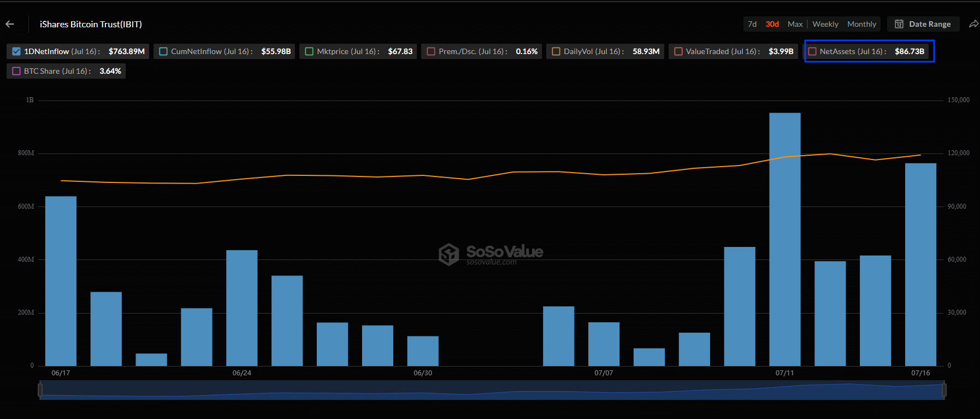This screenshot has height=419, width=980.
Task: Click the right handle of range slider
Action: [x=944, y=390]
